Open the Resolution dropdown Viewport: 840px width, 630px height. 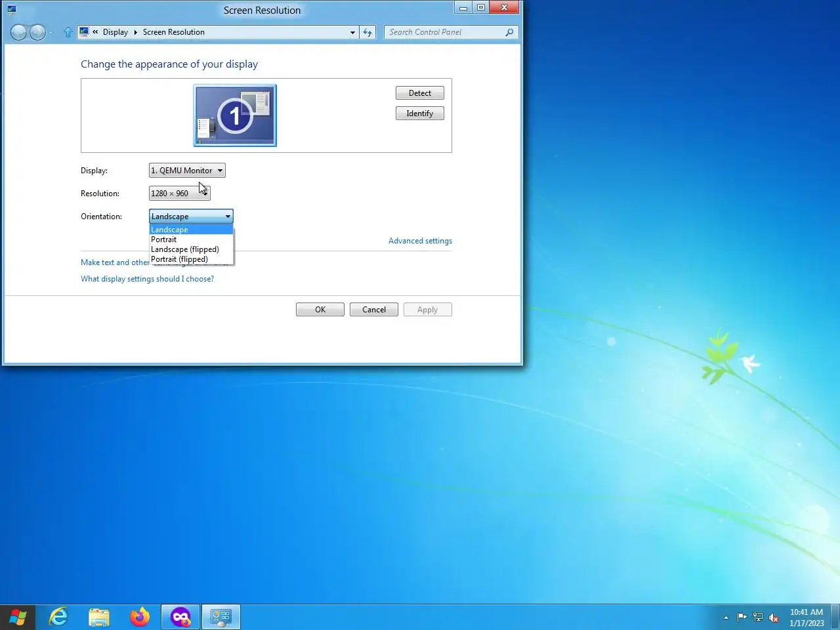180,194
